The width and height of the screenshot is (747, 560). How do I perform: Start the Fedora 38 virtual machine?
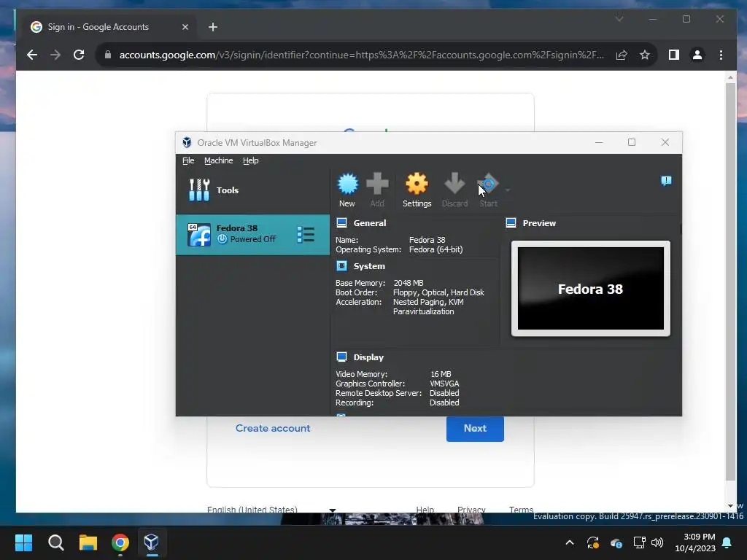tap(488, 190)
